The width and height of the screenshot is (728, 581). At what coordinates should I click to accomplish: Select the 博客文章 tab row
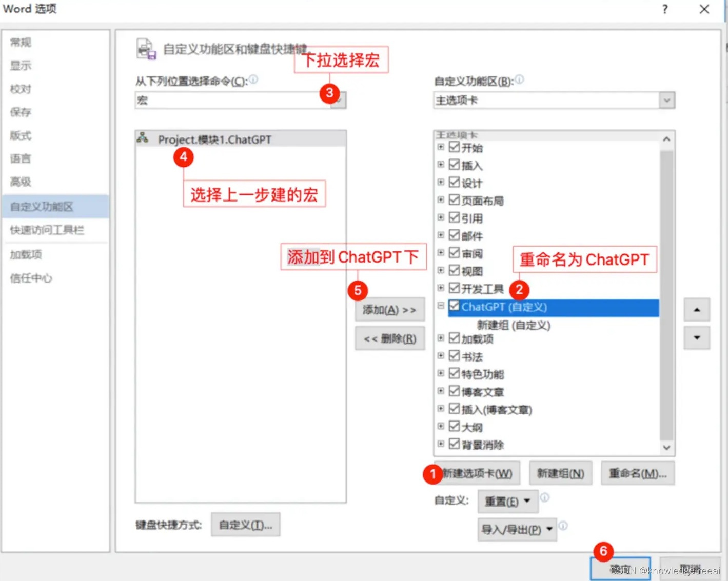pyautogui.click(x=482, y=391)
